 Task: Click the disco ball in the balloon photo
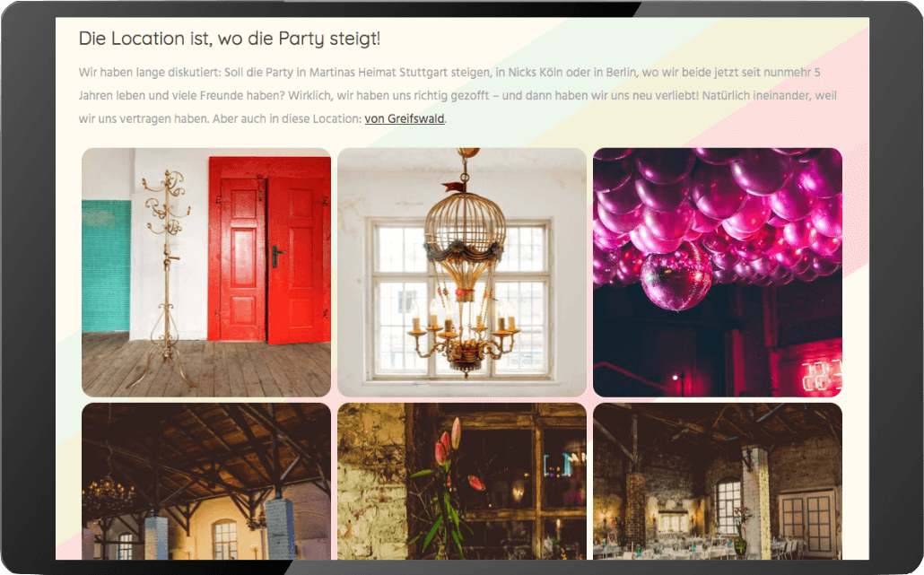(676, 280)
